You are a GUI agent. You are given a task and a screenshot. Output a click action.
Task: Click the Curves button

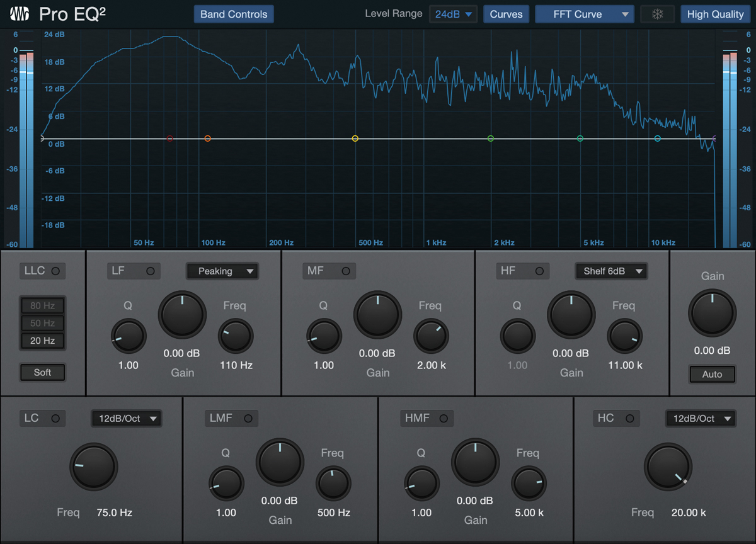506,13
